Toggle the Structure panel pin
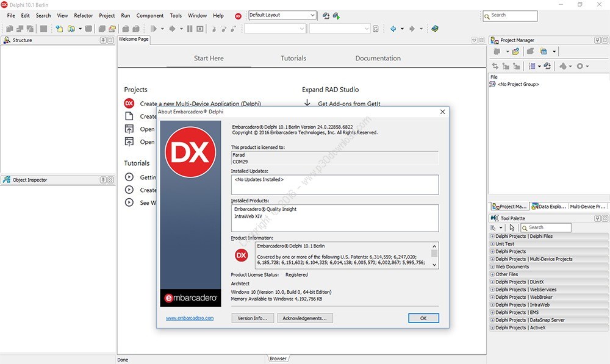This screenshot has width=610, height=364. pos(103,40)
